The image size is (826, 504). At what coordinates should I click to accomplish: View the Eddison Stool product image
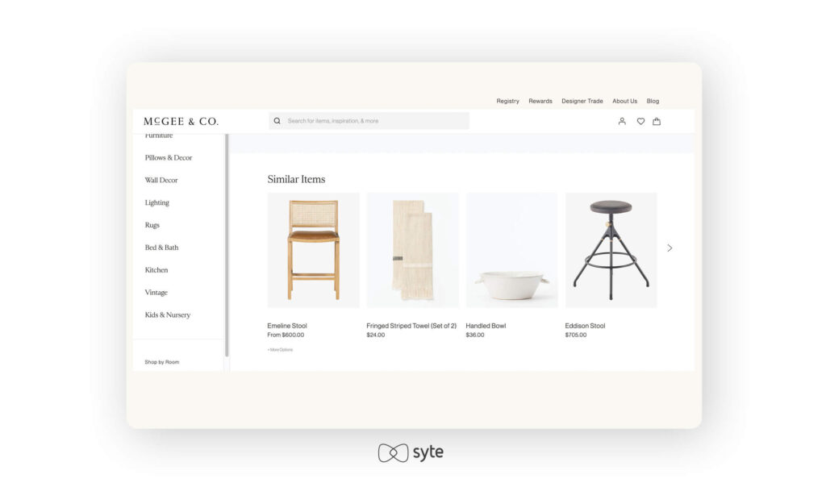611,250
